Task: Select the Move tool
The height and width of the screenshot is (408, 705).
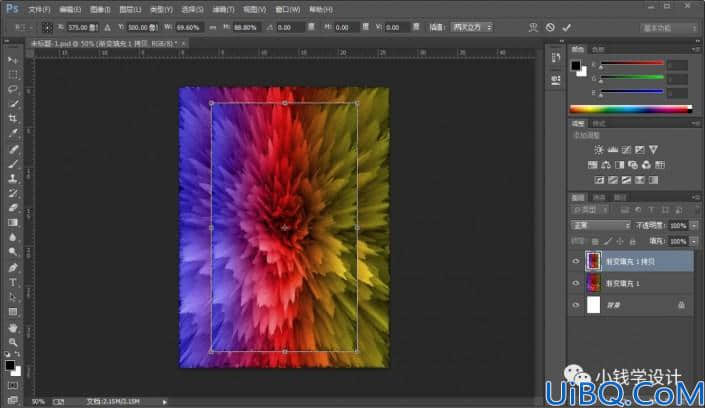Action: [x=13, y=60]
